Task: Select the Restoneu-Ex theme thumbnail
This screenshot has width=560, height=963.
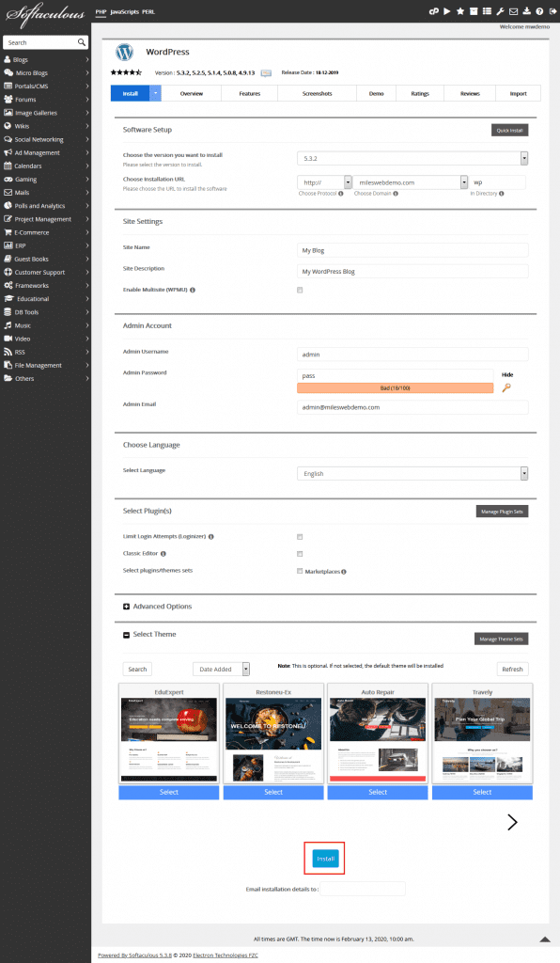Action: point(273,734)
